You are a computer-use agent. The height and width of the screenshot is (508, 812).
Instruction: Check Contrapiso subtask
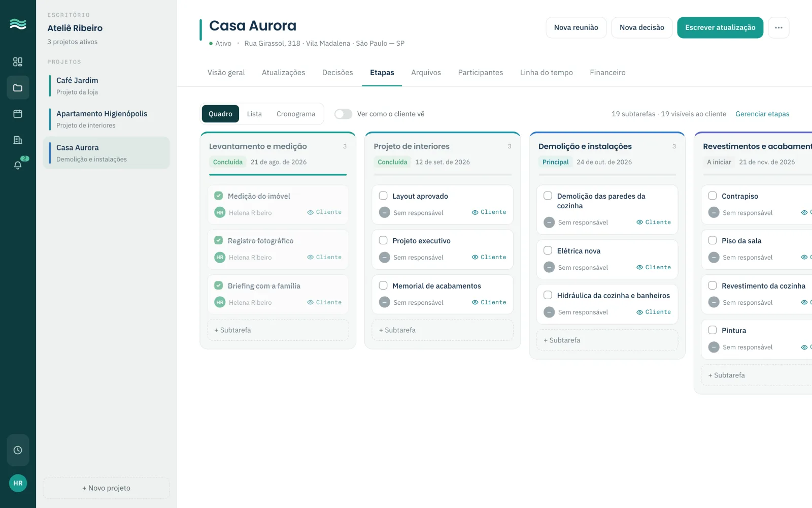(713, 196)
